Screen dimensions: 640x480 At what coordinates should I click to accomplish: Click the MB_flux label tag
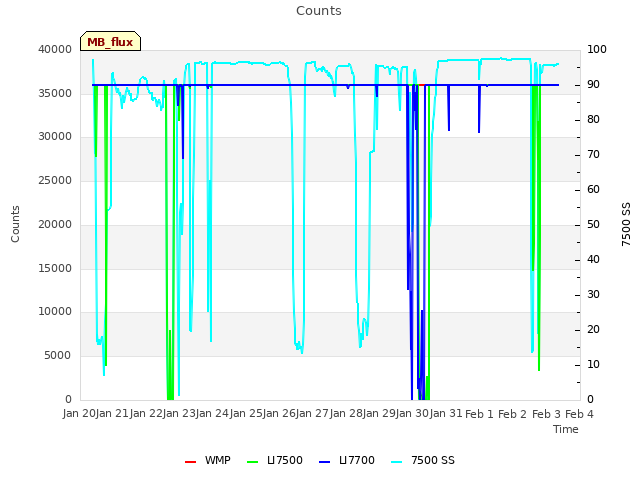[110, 41]
